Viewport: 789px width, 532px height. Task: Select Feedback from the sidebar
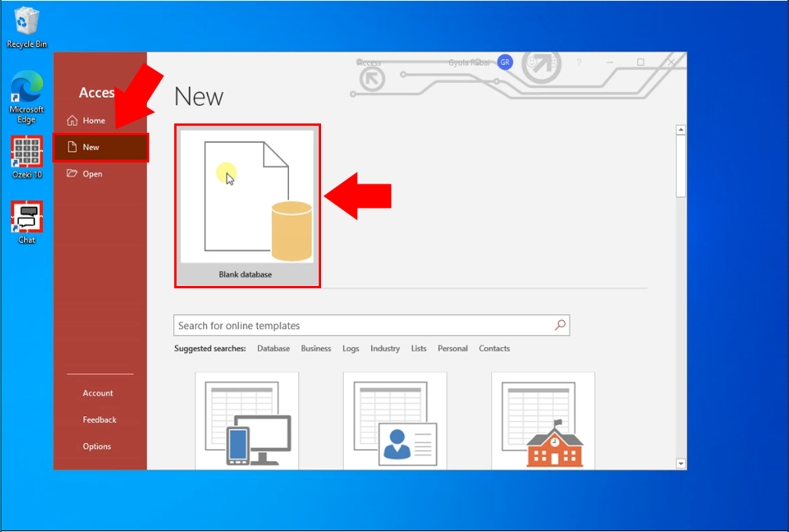99,420
